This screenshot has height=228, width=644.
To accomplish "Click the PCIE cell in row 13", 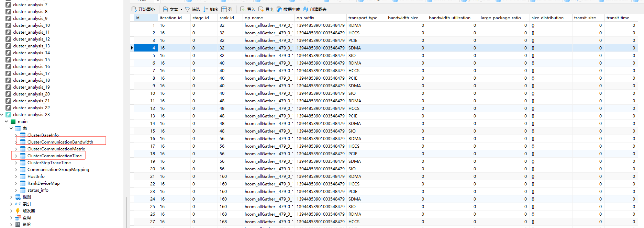I will click(366, 116).
